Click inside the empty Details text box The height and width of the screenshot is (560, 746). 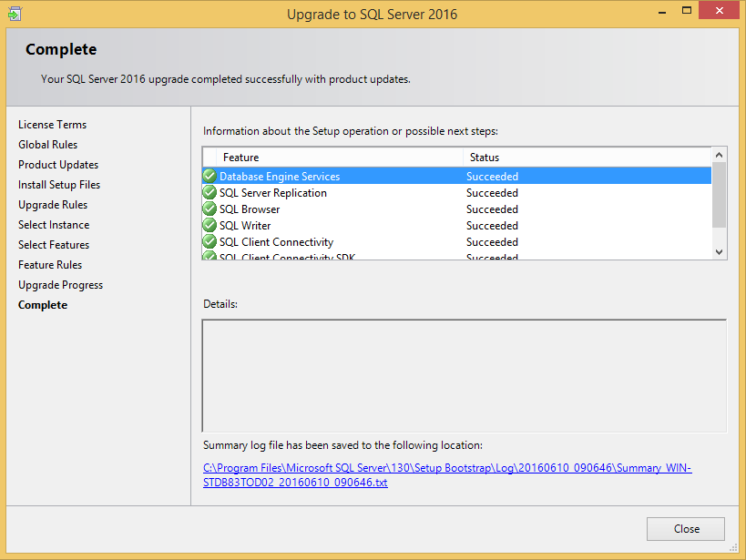click(465, 376)
